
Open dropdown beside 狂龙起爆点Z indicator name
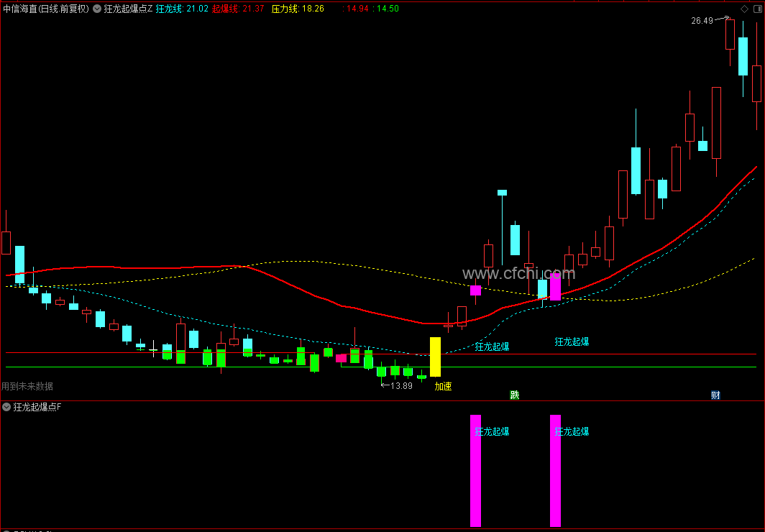coord(97,9)
